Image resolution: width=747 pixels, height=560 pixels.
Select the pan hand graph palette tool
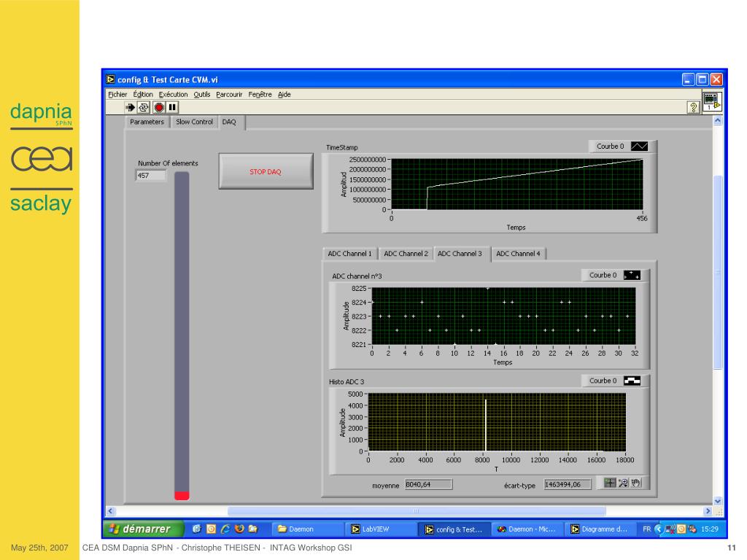point(635,483)
